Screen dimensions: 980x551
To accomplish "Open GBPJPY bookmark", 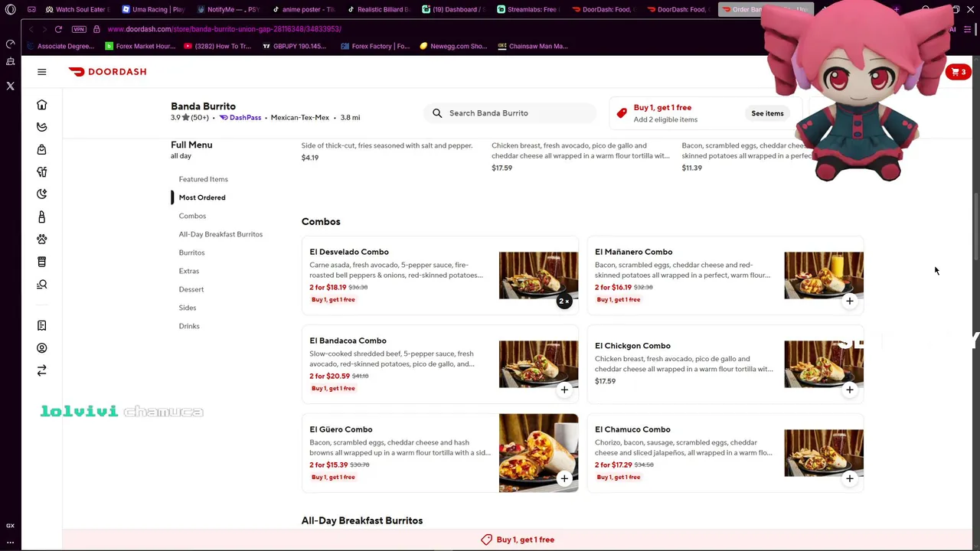I will [294, 46].
